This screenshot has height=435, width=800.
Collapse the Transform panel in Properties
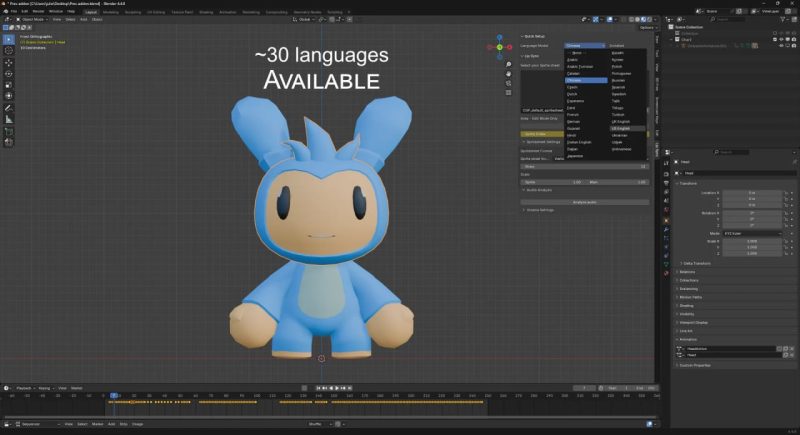(x=688, y=183)
